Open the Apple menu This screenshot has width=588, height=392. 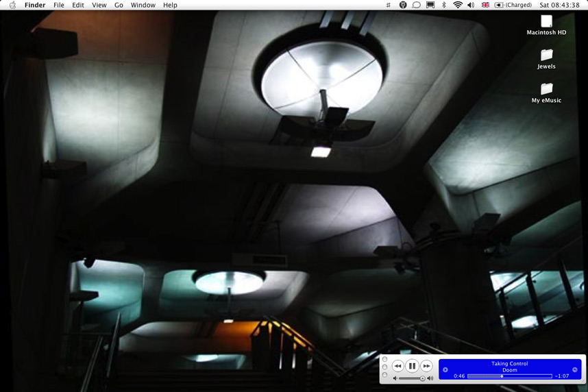(12, 5)
